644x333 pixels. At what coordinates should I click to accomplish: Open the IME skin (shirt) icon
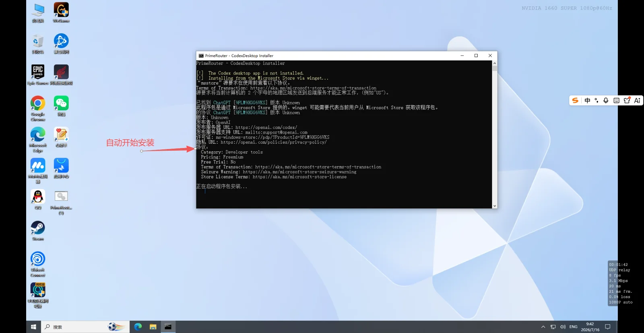627,101
